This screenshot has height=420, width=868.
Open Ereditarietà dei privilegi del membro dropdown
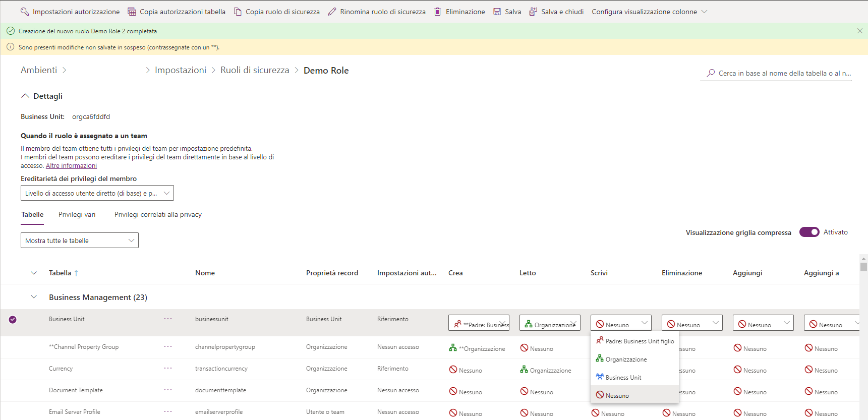pos(97,193)
